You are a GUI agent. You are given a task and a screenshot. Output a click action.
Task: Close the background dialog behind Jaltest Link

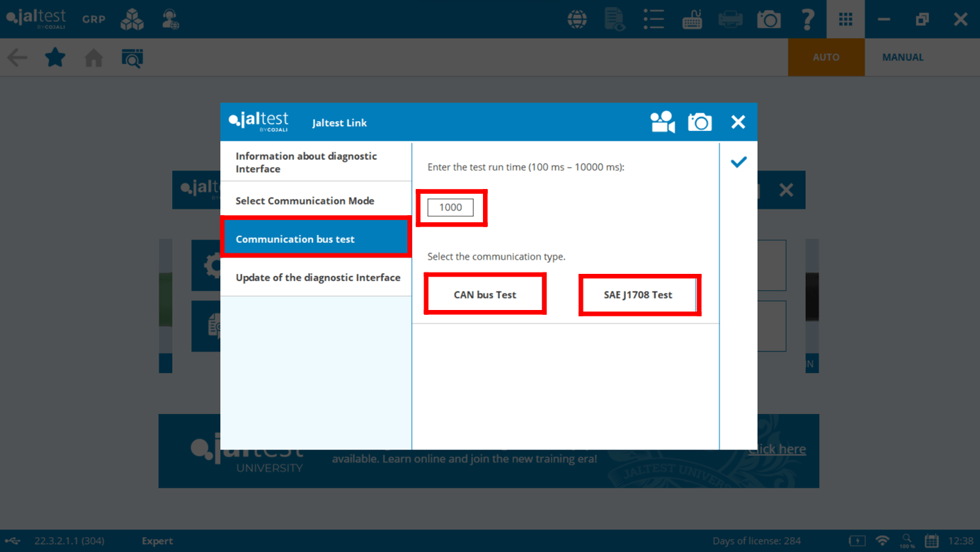[786, 190]
